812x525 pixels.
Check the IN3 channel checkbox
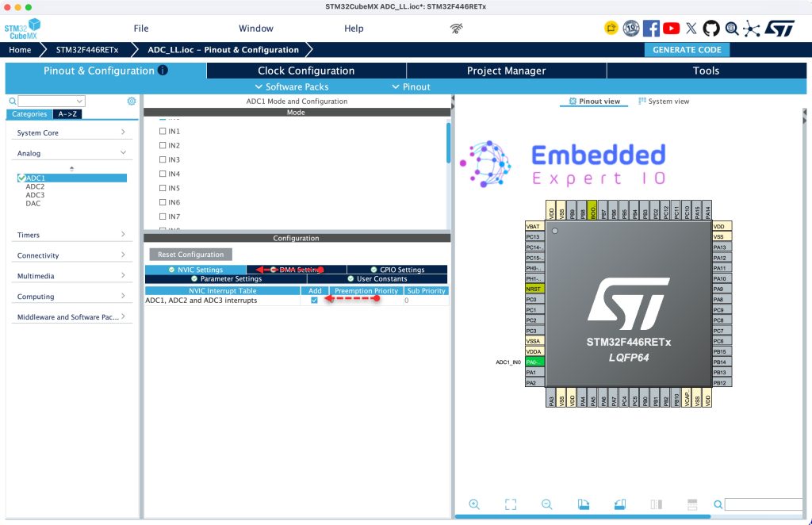[x=163, y=159]
